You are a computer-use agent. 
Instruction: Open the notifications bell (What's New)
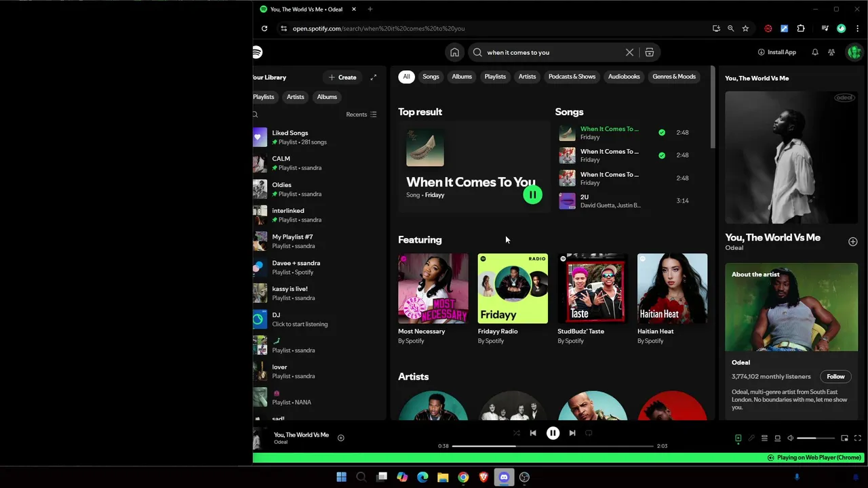coord(815,52)
